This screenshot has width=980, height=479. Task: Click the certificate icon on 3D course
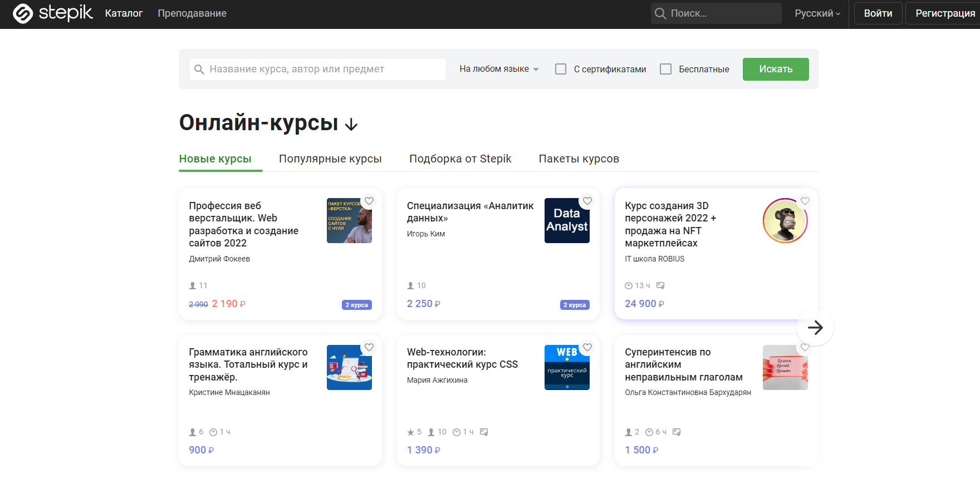click(660, 285)
